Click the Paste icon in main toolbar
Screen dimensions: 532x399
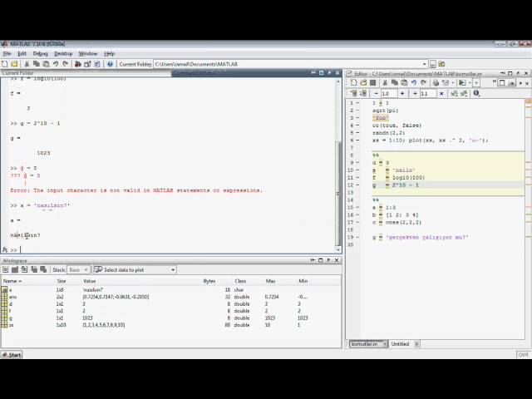46,64
